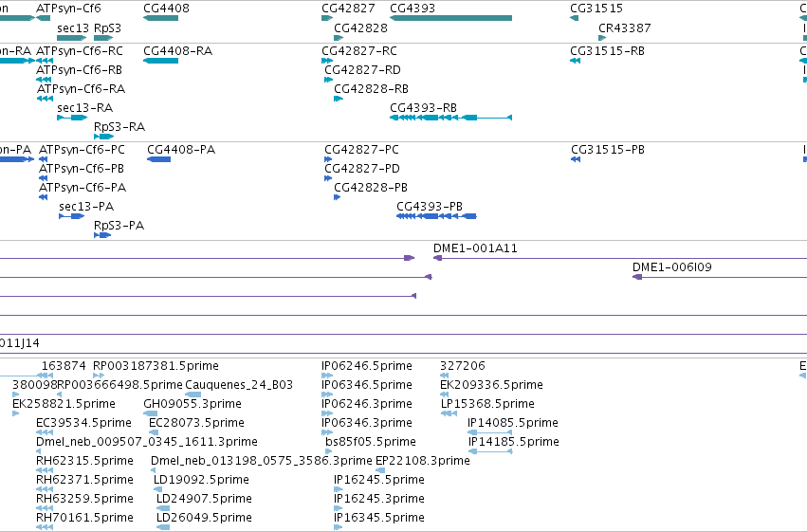This screenshot has height=532, width=807.
Task: Click EST IP06346.5prime
Action: pyautogui.click(x=367, y=385)
